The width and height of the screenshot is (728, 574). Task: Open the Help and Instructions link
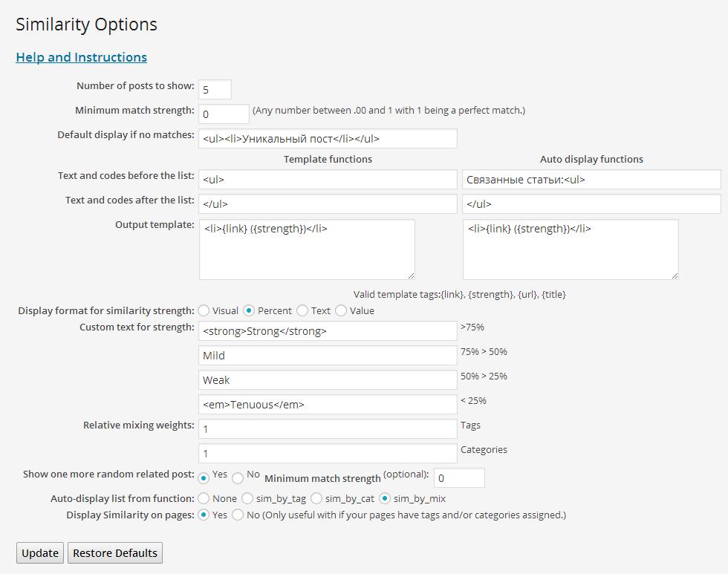pos(81,57)
